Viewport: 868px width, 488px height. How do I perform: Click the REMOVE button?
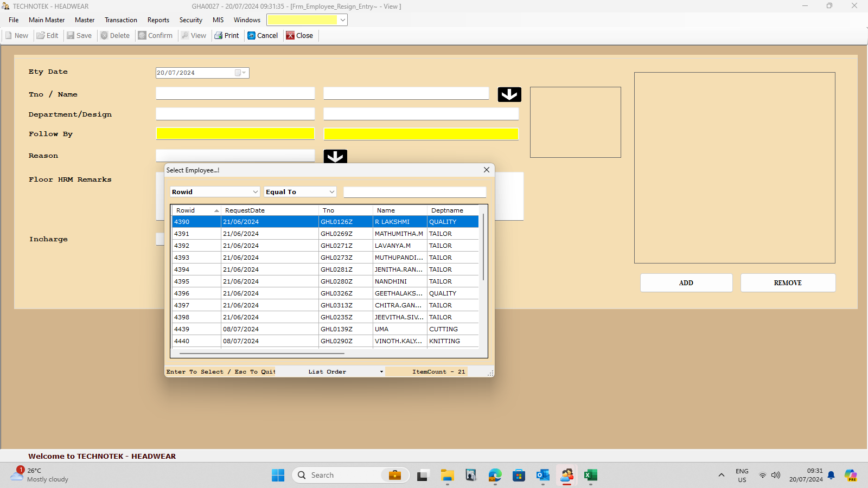tap(787, 283)
